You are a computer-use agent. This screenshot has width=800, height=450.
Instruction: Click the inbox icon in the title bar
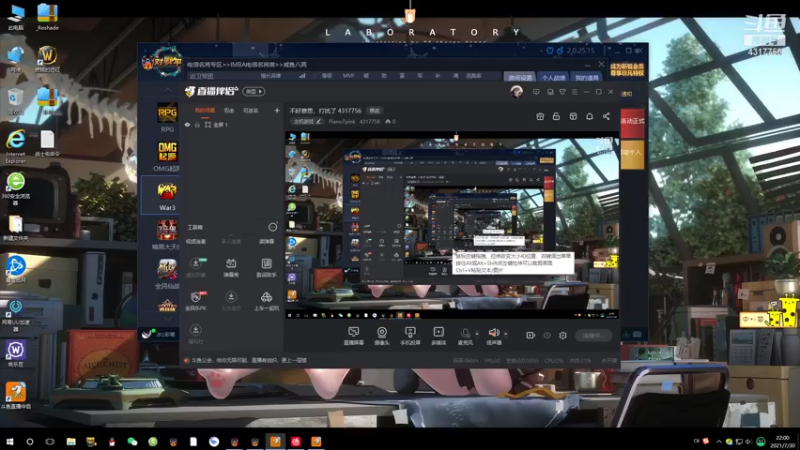click(x=550, y=92)
